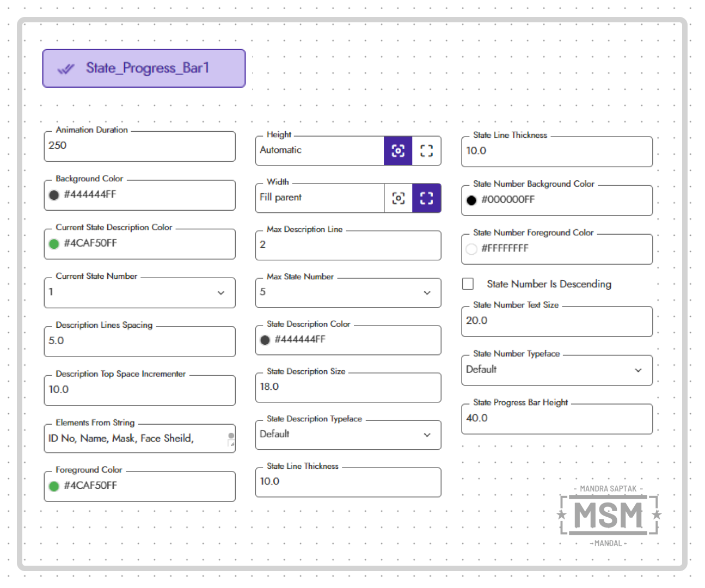Expand the State Number Typeface dropdown
This screenshot has height=588, width=705.
pos(557,370)
